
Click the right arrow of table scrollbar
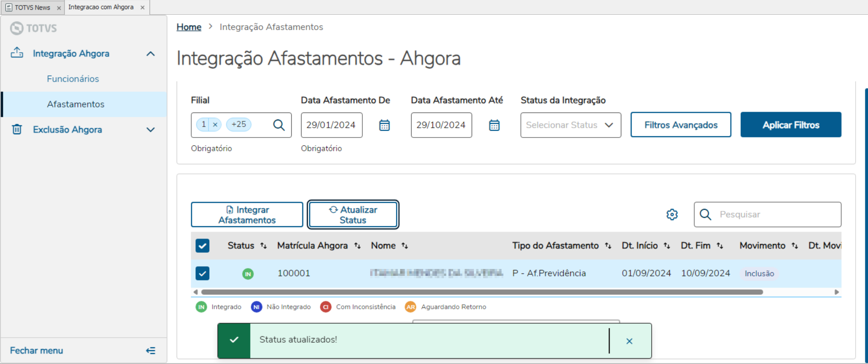[837, 292]
